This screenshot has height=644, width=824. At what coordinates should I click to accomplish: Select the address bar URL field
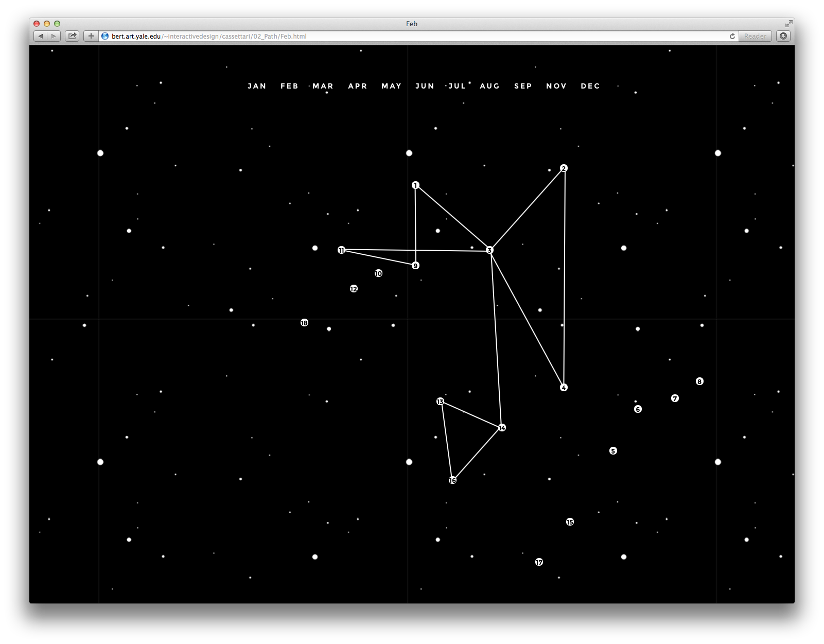pos(419,36)
